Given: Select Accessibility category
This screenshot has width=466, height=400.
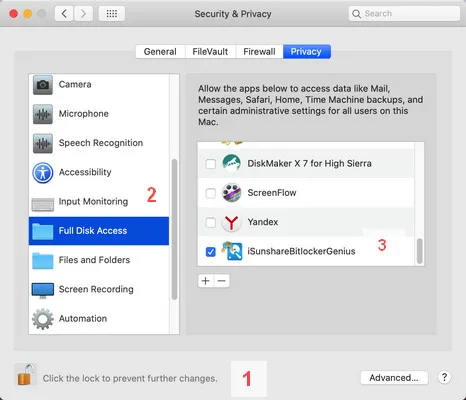Looking at the screenshot, I should [99, 173].
